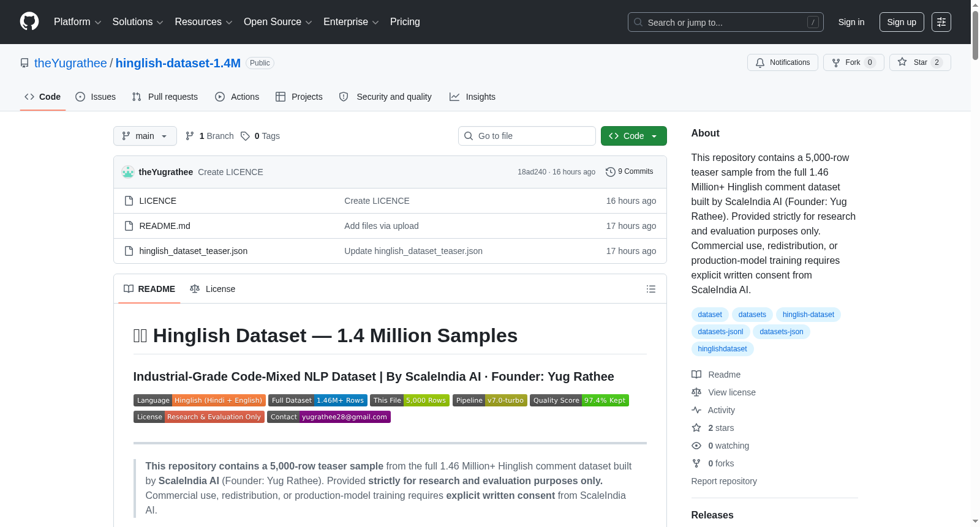Click the book icon next to Readme
This screenshot has width=980, height=527.
(696, 375)
